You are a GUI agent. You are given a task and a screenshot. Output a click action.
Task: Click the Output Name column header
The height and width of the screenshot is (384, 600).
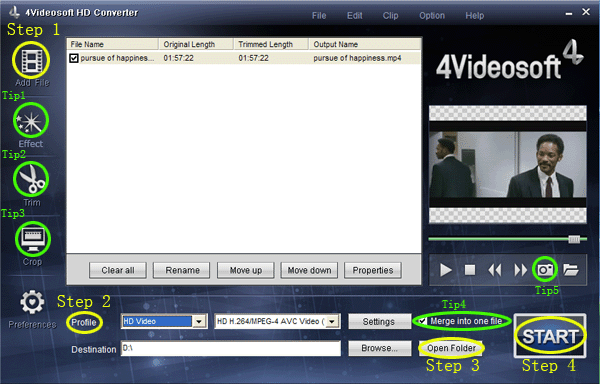tap(365, 44)
